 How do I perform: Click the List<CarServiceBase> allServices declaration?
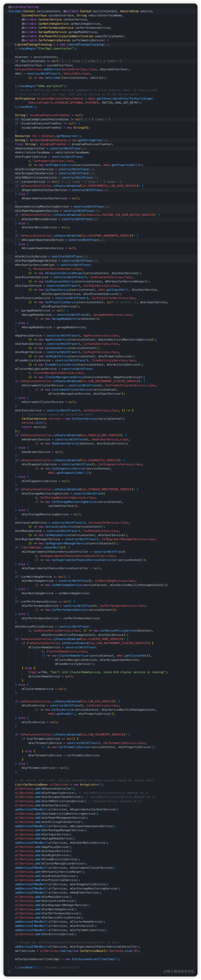[59, 784]
